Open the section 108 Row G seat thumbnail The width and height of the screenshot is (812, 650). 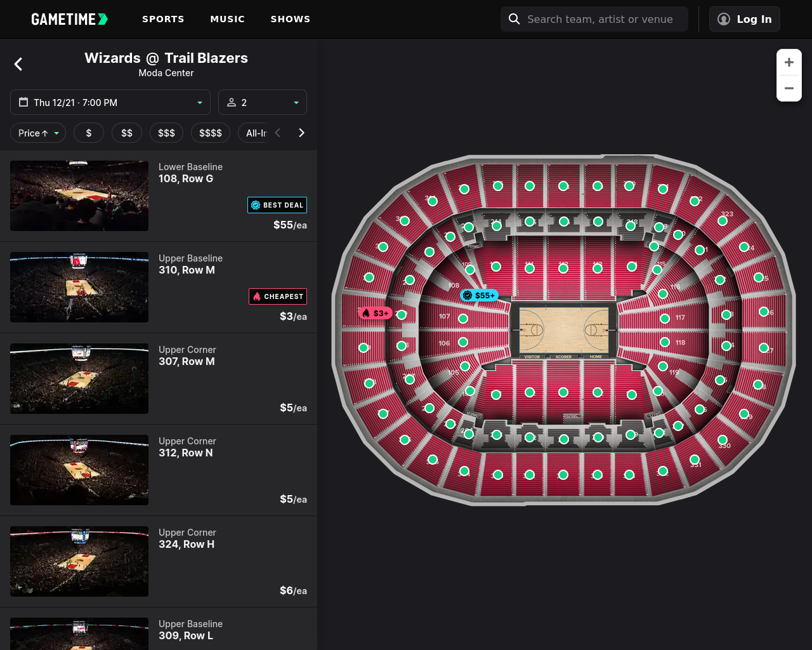coord(79,196)
